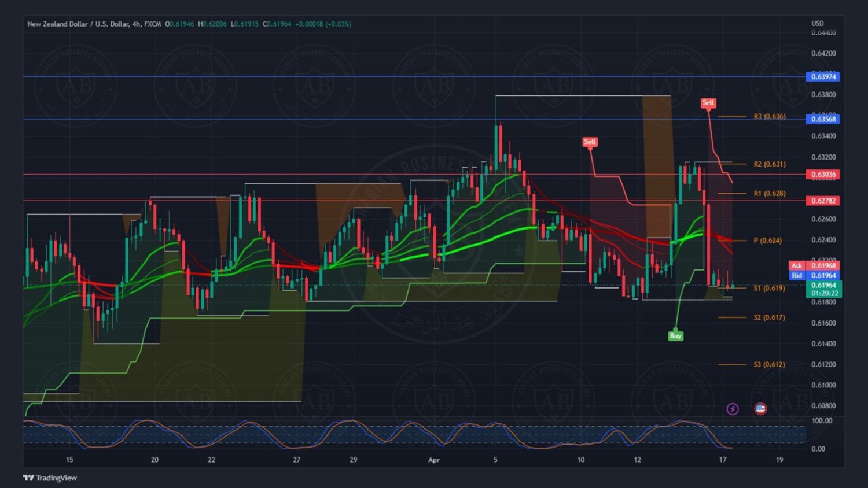This screenshot has width=868, height=488.
Task: Click the high value H0.62006
Action: point(212,24)
